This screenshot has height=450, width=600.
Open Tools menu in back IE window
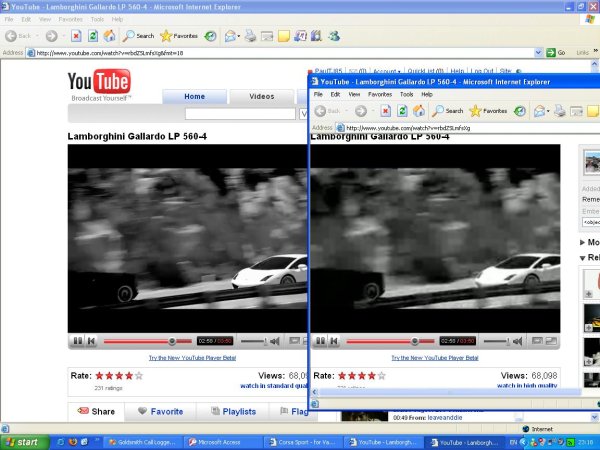(97, 19)
